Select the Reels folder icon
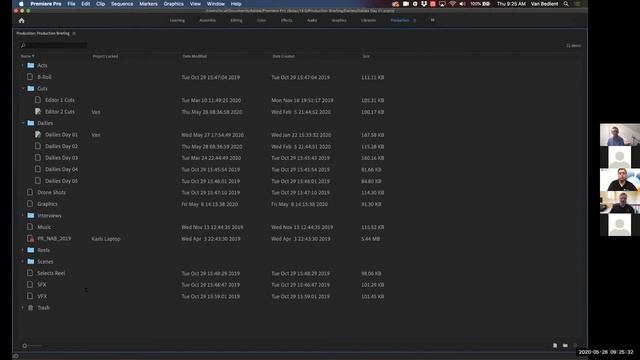 click(31, 250)
